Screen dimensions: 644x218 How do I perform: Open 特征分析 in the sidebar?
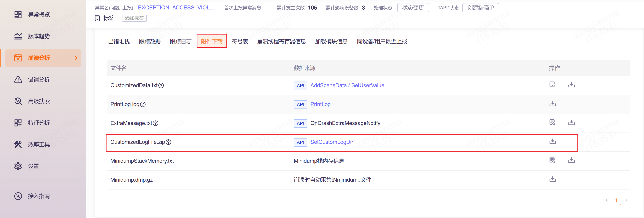coord(39,123)
